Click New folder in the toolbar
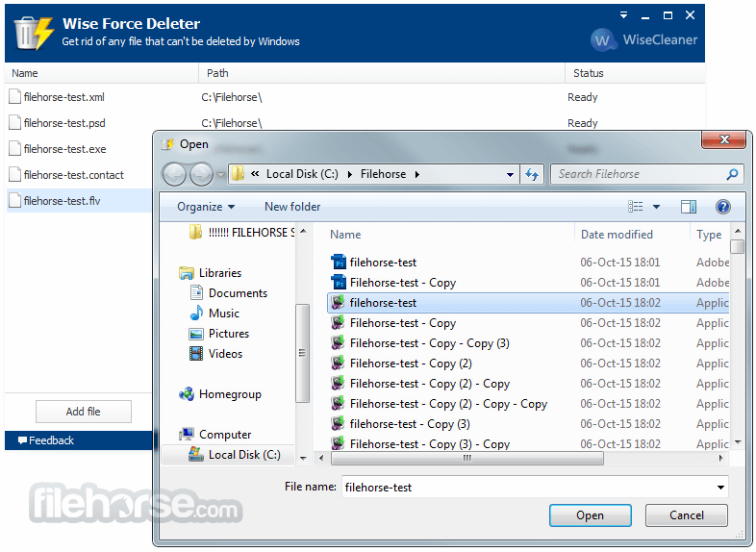The image size is (756, 552). 292,207
